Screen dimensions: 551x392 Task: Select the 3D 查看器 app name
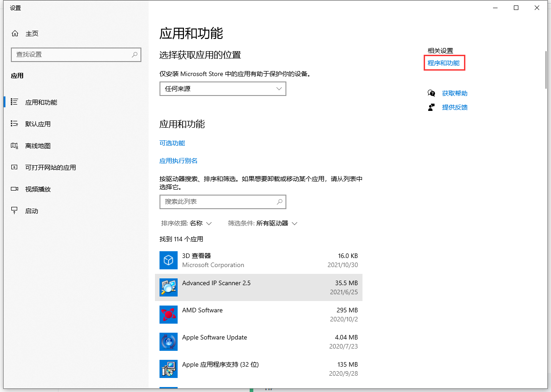[x=197, y=256]
